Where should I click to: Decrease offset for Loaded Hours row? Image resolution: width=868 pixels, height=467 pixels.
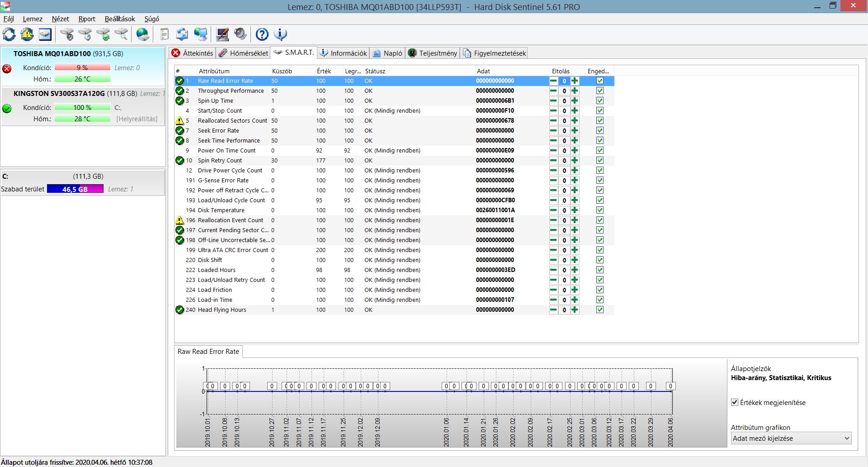[x=553, y=270]
